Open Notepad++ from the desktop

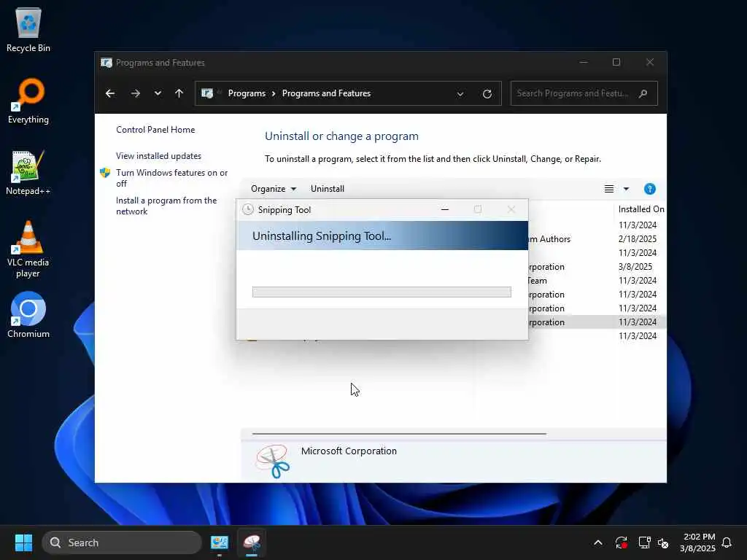[28, 172]
